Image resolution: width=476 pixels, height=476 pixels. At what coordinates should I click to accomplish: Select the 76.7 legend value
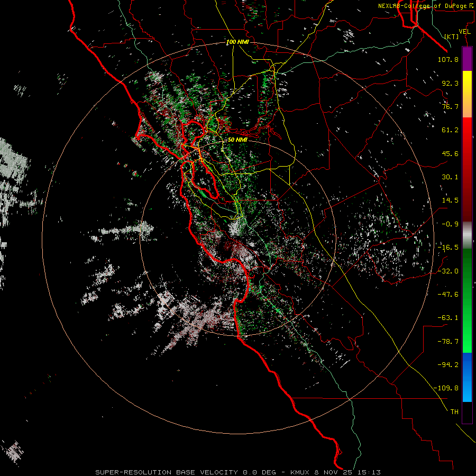450,106
